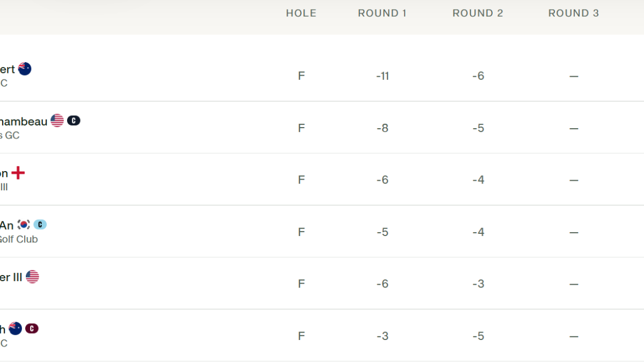Screen dimensions: 644x362
Task: Select the HOLE column header
Action: (x=301, y=13)
